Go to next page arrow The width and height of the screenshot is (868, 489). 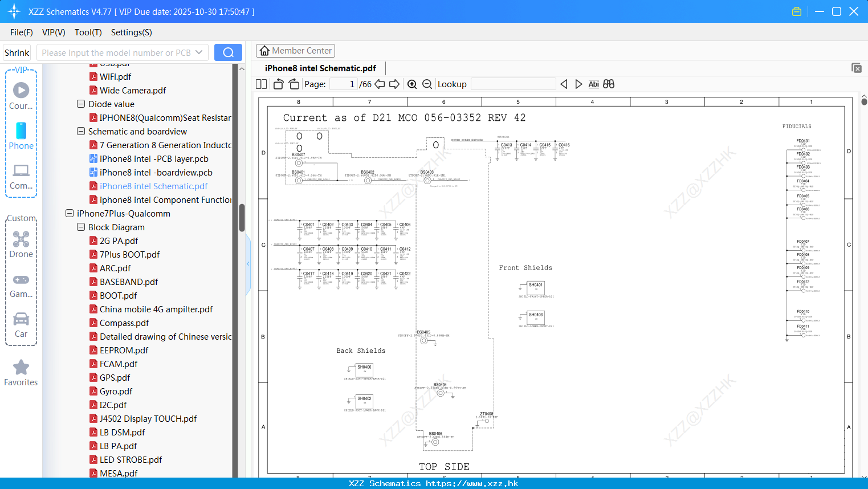pos(394,84)
